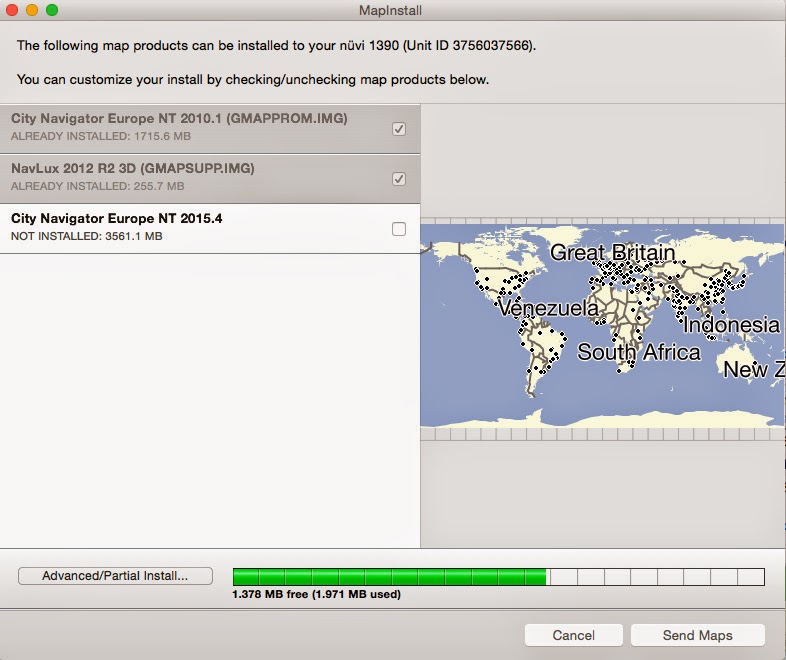Close the MapInstall window with red button
Image resolution: width=786 pixels, height=660 pixels.
(12, 10)
